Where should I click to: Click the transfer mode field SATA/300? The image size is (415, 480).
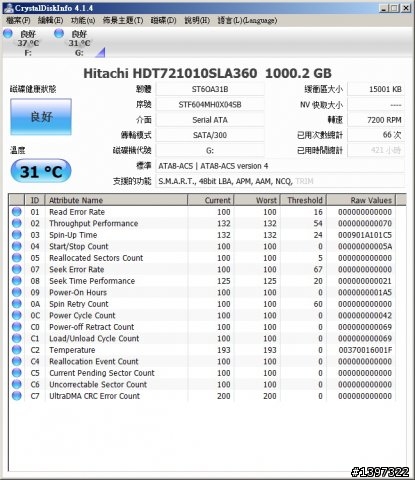point(210,135)
